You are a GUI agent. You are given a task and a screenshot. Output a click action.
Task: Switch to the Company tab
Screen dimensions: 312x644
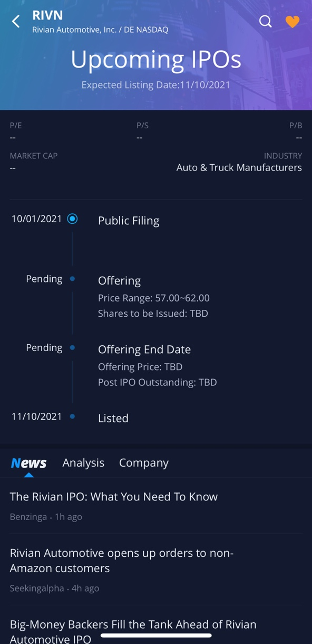pos(144,463)
